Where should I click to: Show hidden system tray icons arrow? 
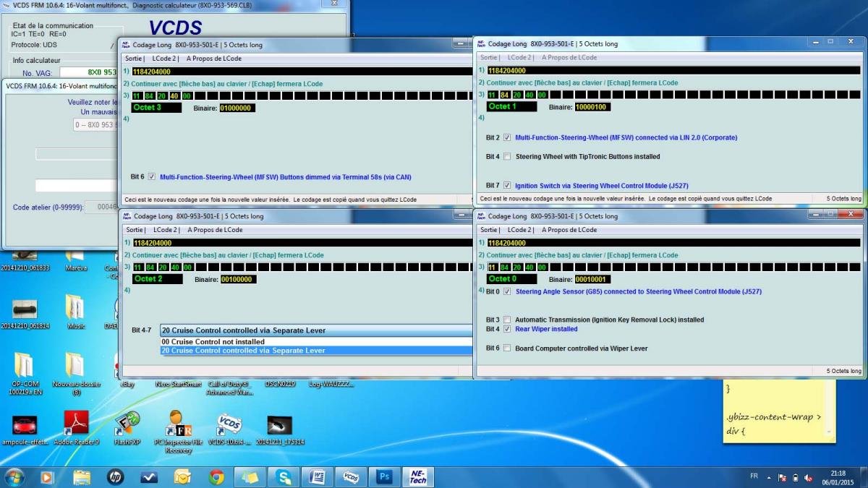pyautogui.click(x=768, y=478)
